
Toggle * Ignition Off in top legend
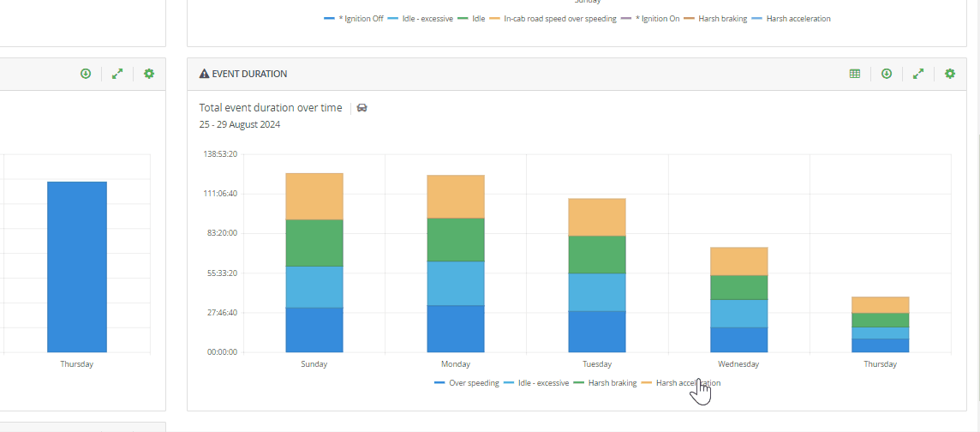(x=354, y=19)
